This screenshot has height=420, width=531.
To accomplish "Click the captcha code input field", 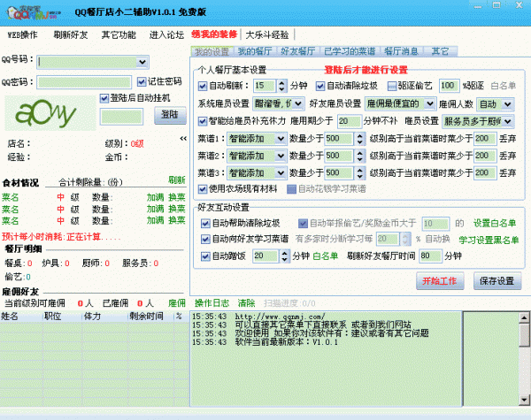I will (121, 117).
